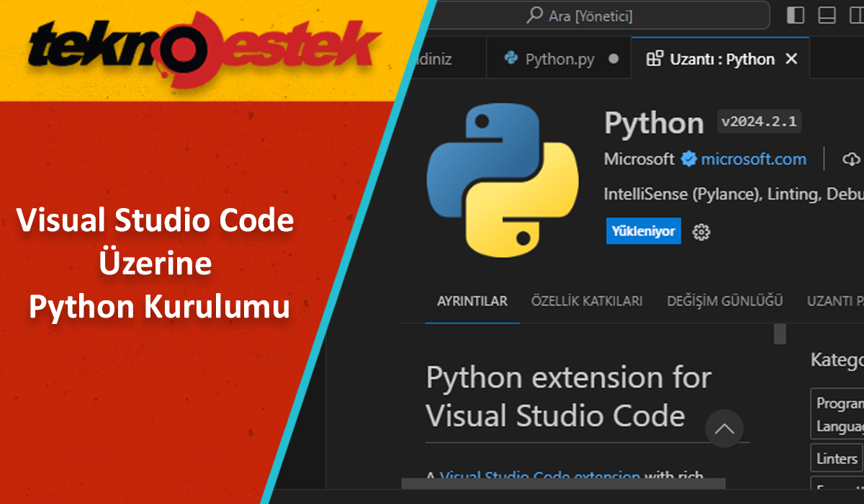View the DEĞİŞİM GÜNLÜĞÜ tab
The image size is (864, 504).
[x=724, y=301]
